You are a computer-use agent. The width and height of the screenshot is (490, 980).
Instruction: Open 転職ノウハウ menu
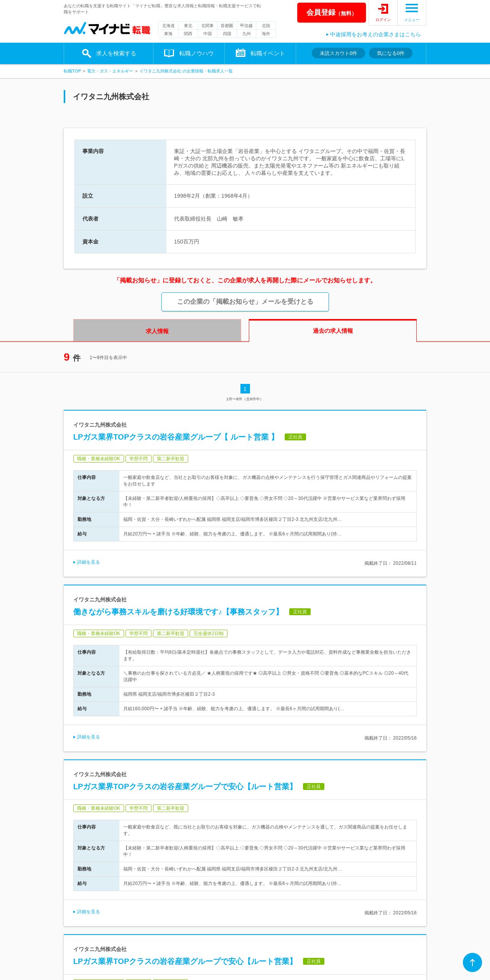[189, 53]
